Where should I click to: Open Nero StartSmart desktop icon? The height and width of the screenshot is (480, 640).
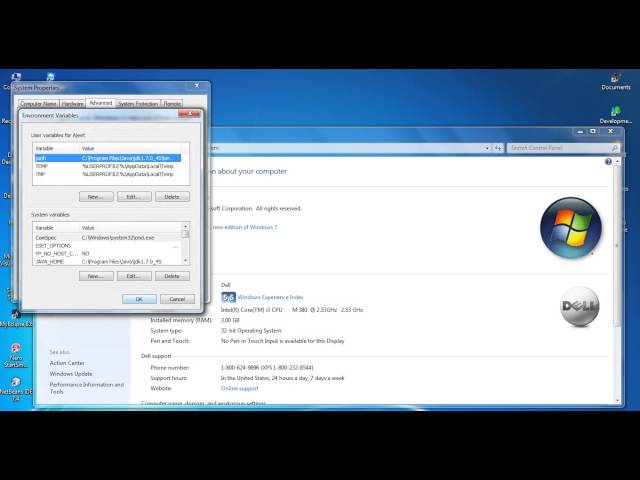click(x=16, y=355)
